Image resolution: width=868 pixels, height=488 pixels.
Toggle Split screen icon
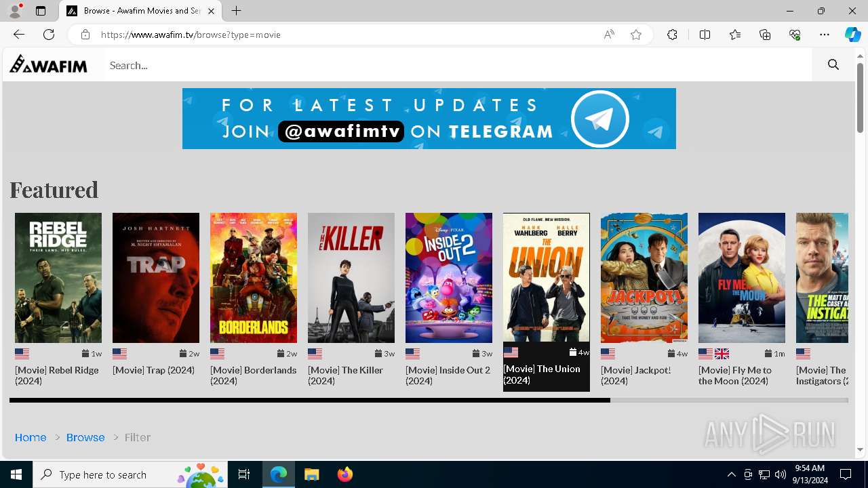click(x=705, y=35)
